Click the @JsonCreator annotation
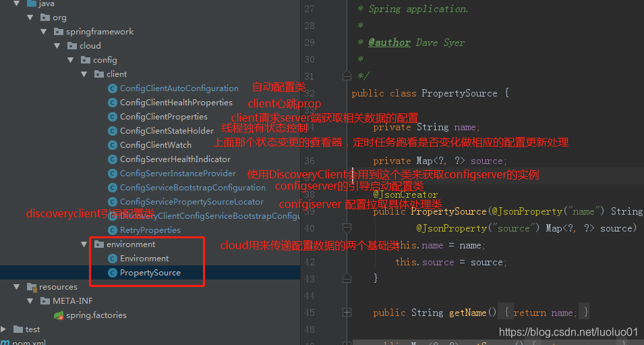This screenshot has width=644, height=345. (x=405, y=194)
